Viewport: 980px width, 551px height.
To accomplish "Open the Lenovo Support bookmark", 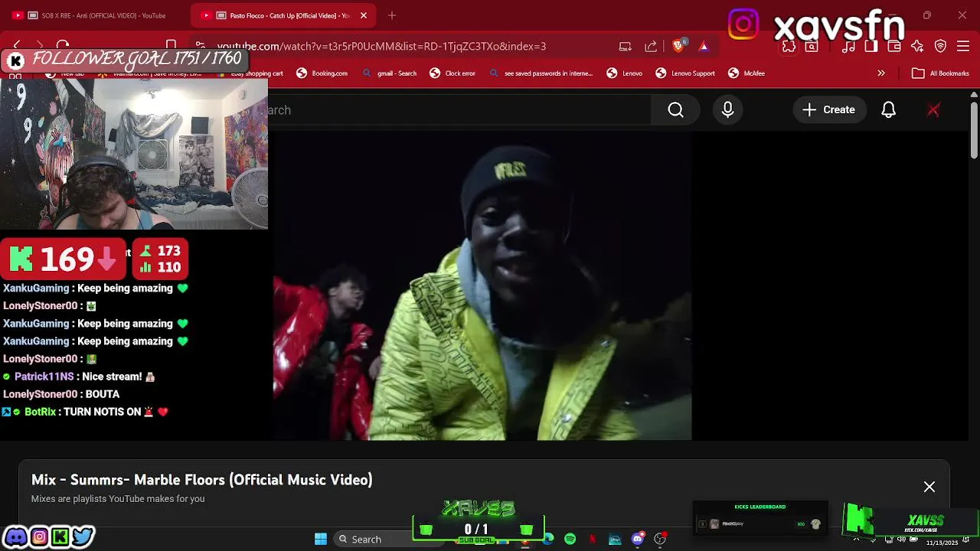I will (x=685, y=73).
